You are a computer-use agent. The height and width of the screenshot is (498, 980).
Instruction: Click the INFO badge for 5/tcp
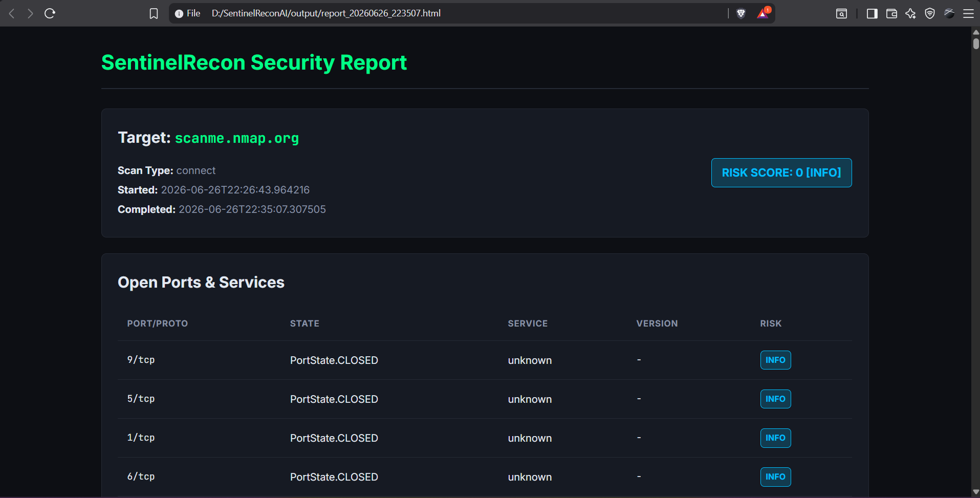pos(775,399)
